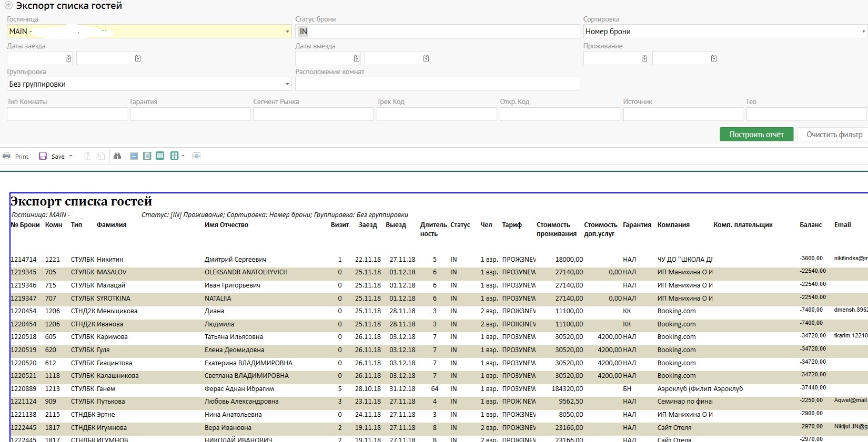This screenshot has height=442, width=868.
Task: Open calendar for first check-in date
Action: 68,58
